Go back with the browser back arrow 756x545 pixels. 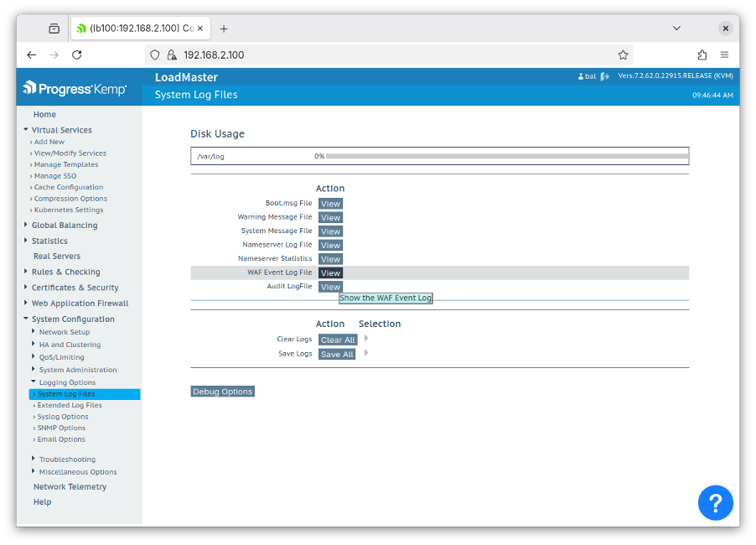click(x=31, y=53)
